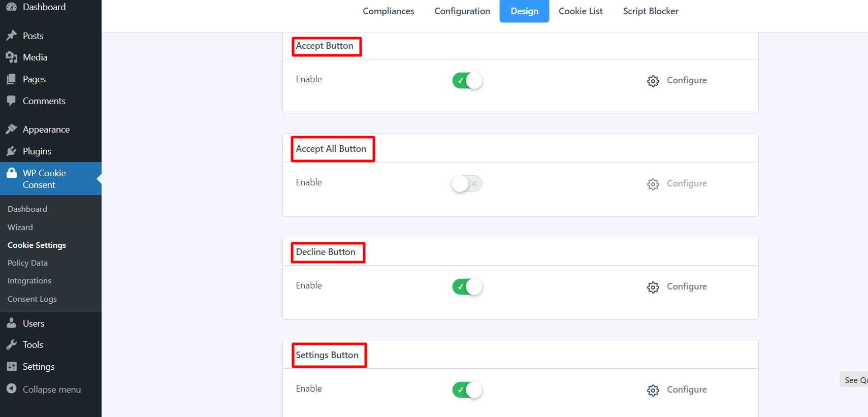This screenshot has height=417, width=868.
Task: Go to Policy Data submenu page
Action: coord(27,263)
